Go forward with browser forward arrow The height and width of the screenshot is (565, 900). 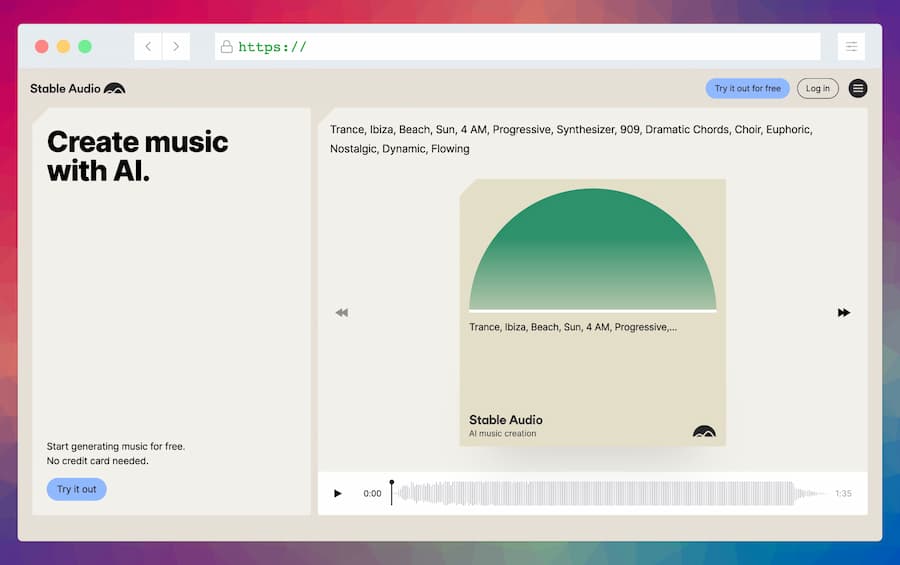tap(176, 47)
